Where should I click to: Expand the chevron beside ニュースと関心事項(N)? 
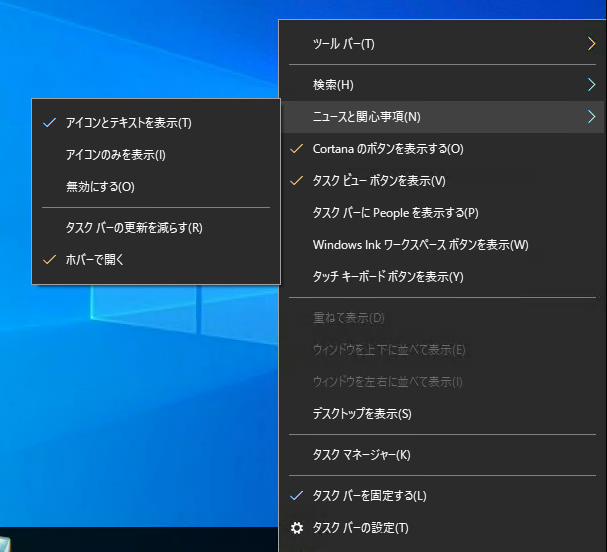(591, 117)
